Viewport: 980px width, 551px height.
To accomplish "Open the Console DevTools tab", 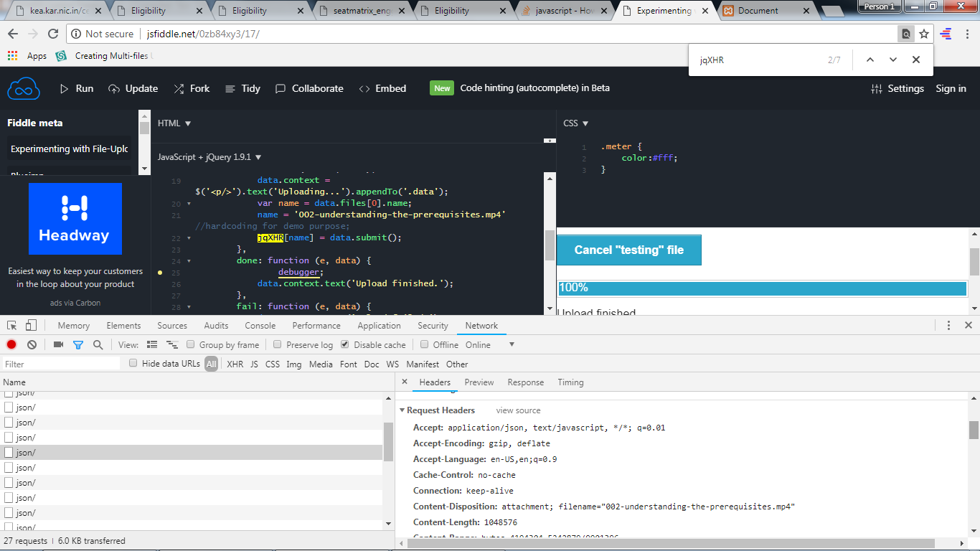I will click(x=260, y=326).
